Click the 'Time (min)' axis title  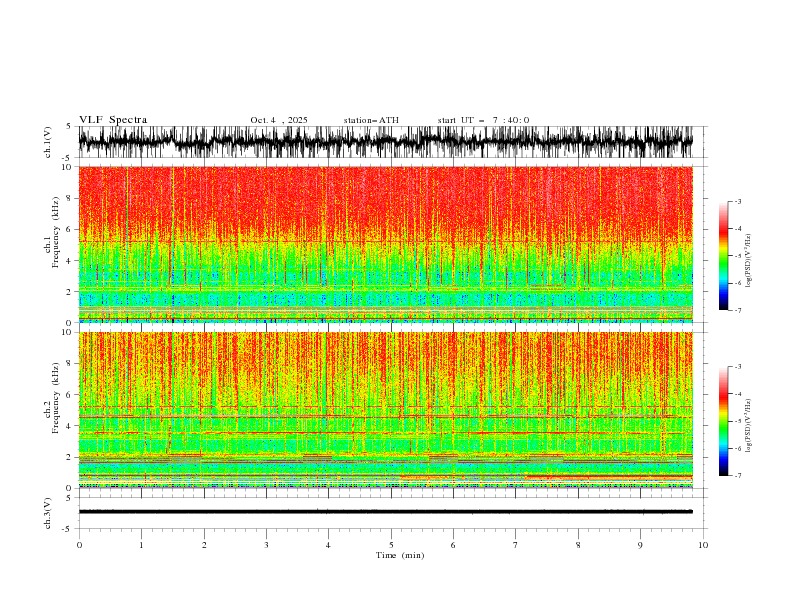[x=400, y=555]
